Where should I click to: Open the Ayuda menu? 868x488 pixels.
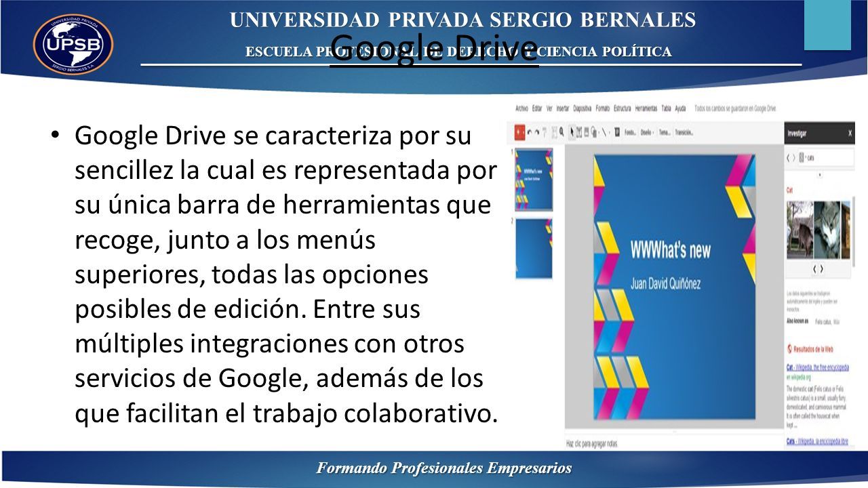click(680, 108)
